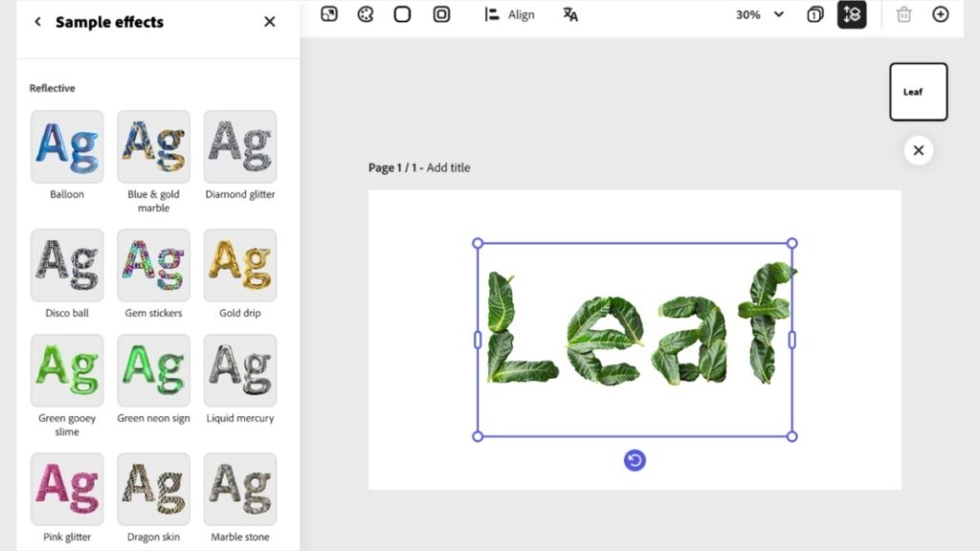This screenshot has width=980, height=551.
Task: Select the Pink glitter effect
Action: click(x=67, y=489)
